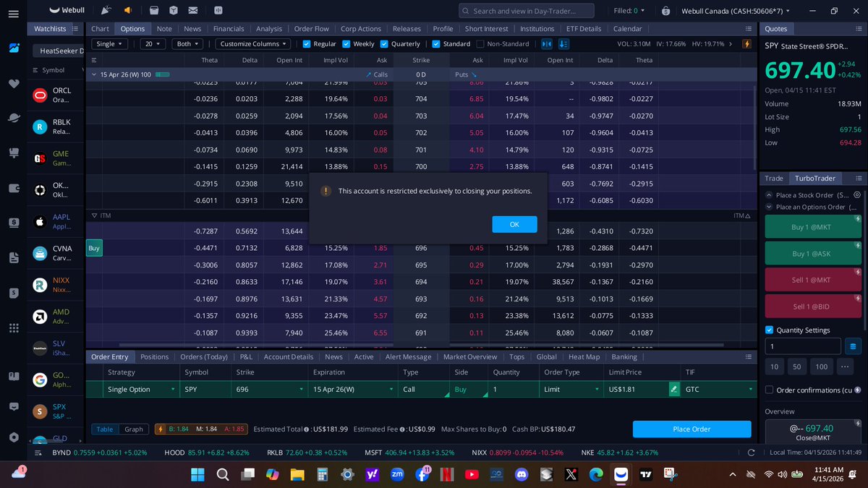Collapse the ITM section expander
The width and height of the screenshot is (868, 488).
coord(94,215)
